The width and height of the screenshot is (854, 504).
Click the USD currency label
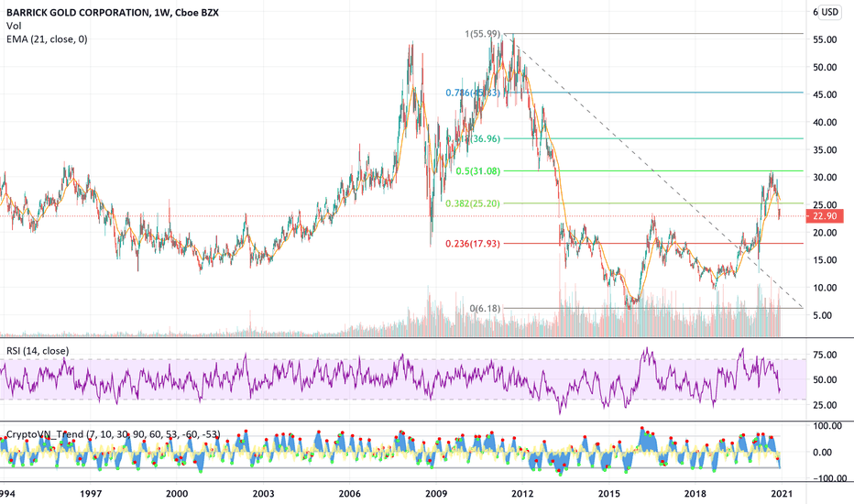[830, 12]
